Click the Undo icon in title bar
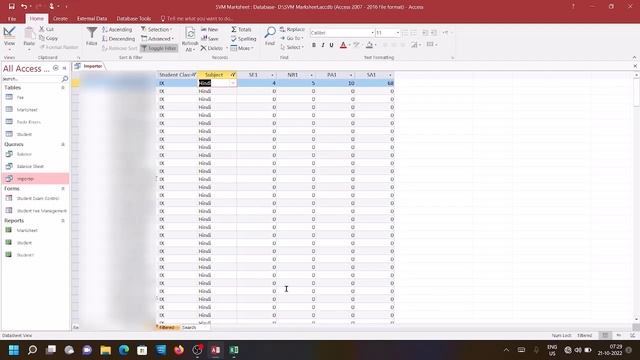This screenshot has height=360, width=640. 24,7
